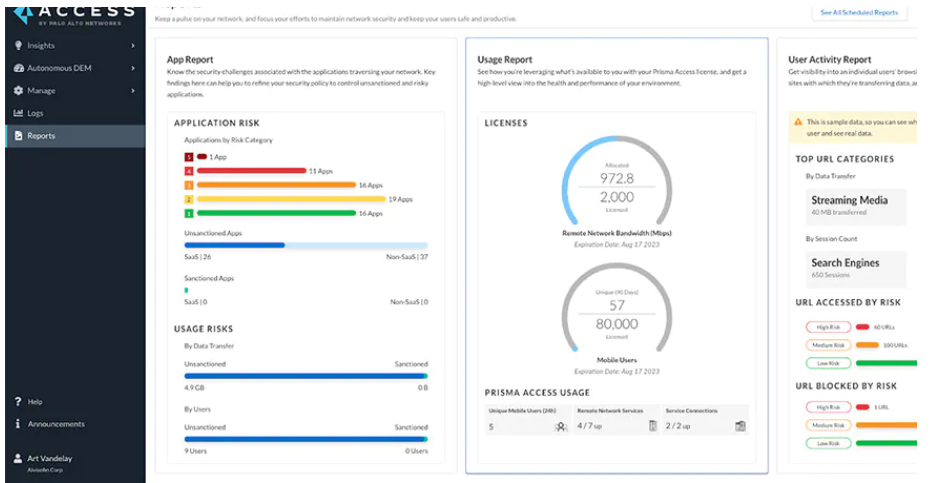The height and width of the screenshot is (483, 936).
Task: Click the Search Engines category card
Action: tap(856, 269)
